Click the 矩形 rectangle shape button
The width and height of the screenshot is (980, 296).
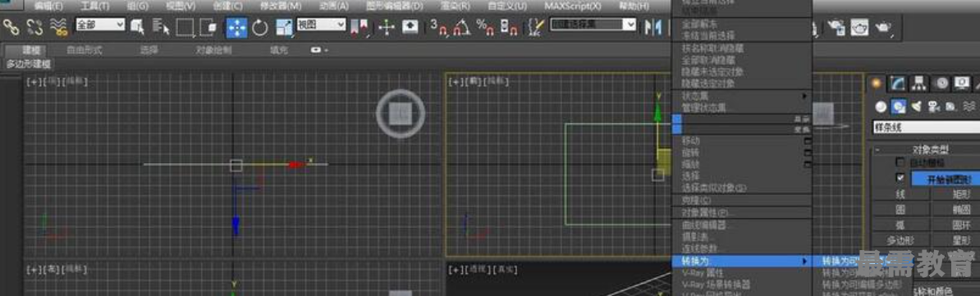pos(955,194)
